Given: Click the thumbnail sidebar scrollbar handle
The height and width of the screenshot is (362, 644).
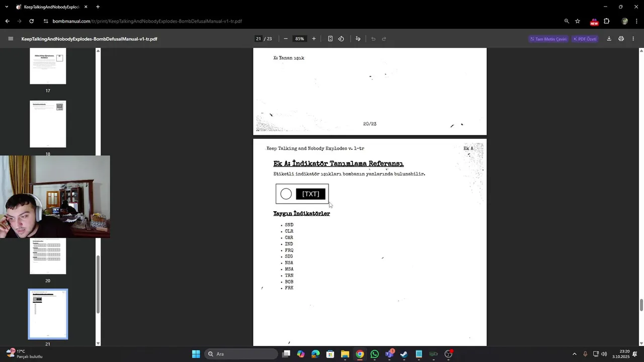Looking at the screenshot, I should (x=98, y=284).
